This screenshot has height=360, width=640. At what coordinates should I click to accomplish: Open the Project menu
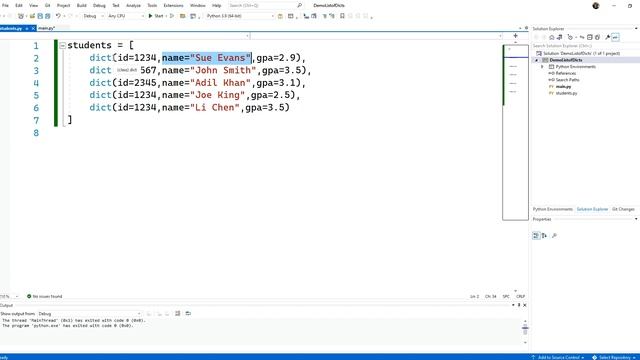coord(63,5)
